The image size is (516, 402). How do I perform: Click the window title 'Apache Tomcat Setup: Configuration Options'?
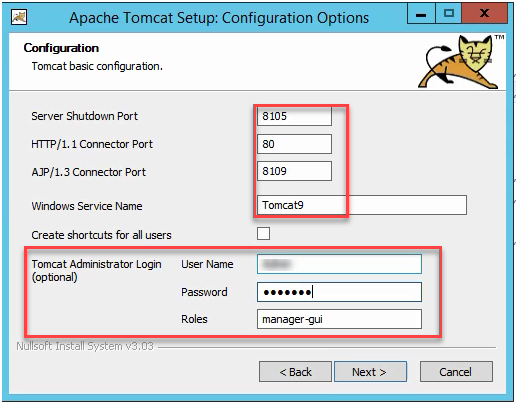(219, 18)
